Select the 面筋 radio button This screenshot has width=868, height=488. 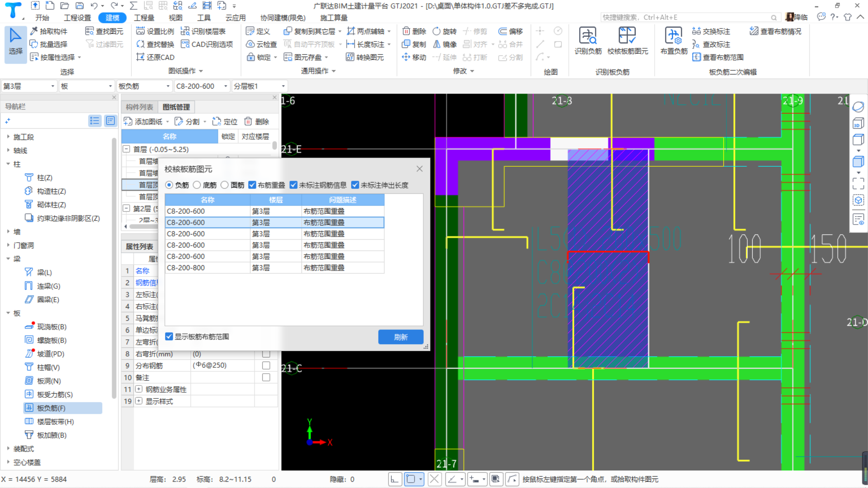tap(224, 185)
